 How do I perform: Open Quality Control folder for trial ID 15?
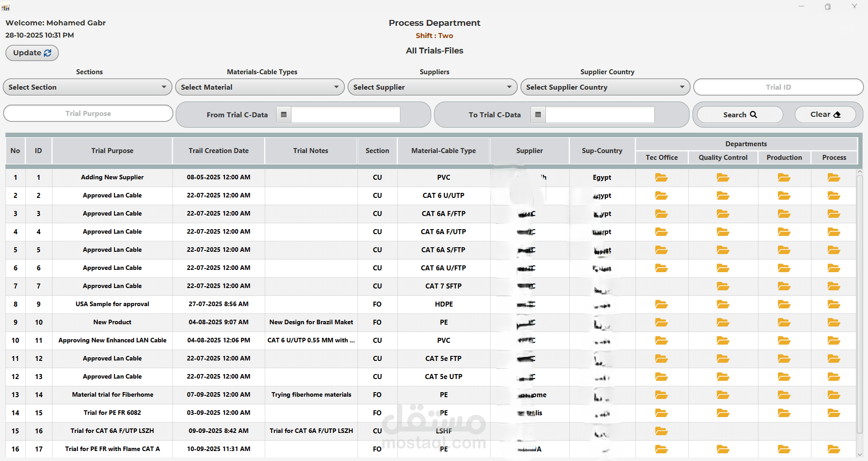click(x=723, y=413)
